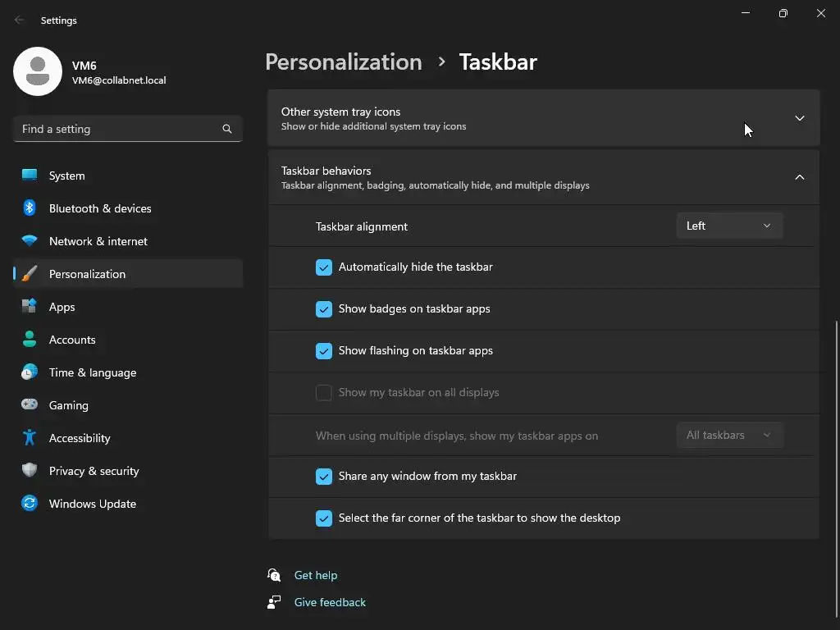The height and width of the screenshot is (630, 840).
Task: Toggle Show flashing on taskbar apps checkbox
Action: tap(324, 351)
